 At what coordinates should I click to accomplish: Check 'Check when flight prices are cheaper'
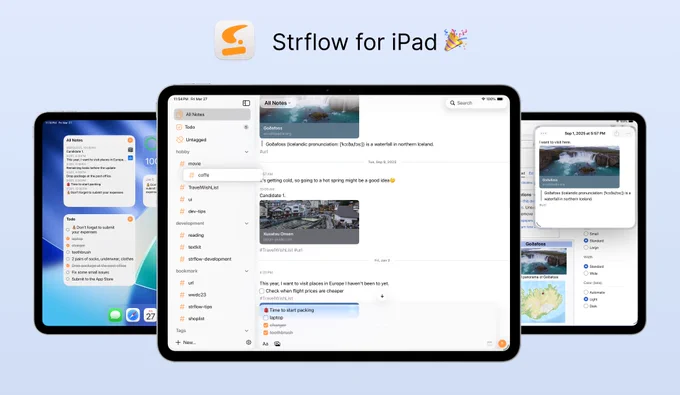[x=262, y=291]
